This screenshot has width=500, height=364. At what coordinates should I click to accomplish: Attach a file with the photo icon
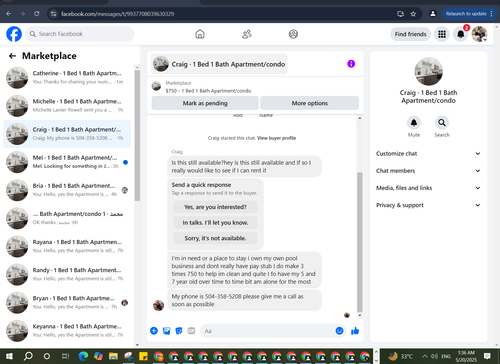166,331
